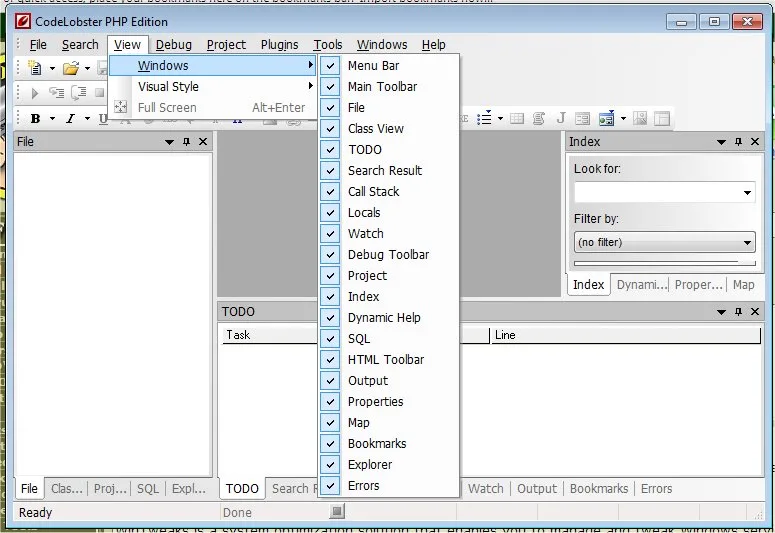Pin the Index panel with pushpin icon
The height and width of the screenshot is (533, 775).
pyautogui.click(x=738, y=142)
